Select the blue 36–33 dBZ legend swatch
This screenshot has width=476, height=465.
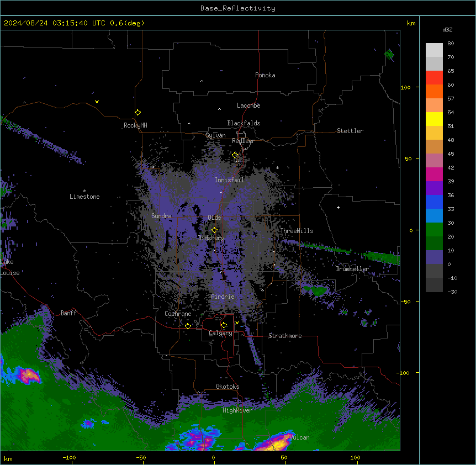coord(434,202)
